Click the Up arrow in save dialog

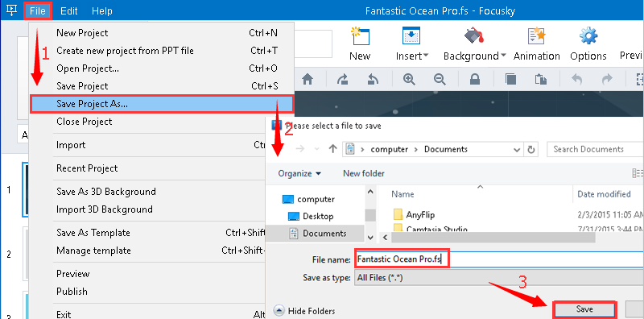tap(333, 149)
